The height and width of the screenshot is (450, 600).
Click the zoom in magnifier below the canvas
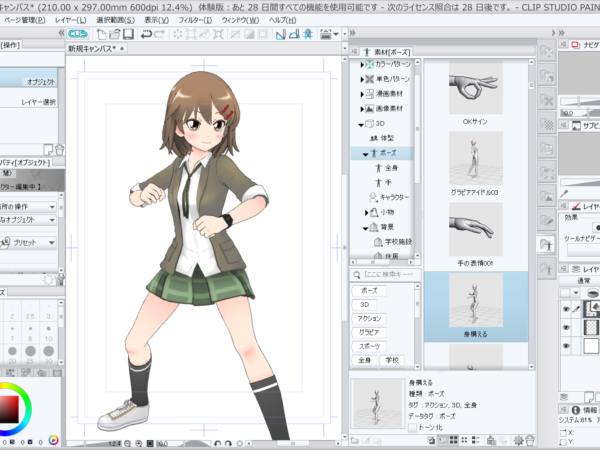[139, 443]
